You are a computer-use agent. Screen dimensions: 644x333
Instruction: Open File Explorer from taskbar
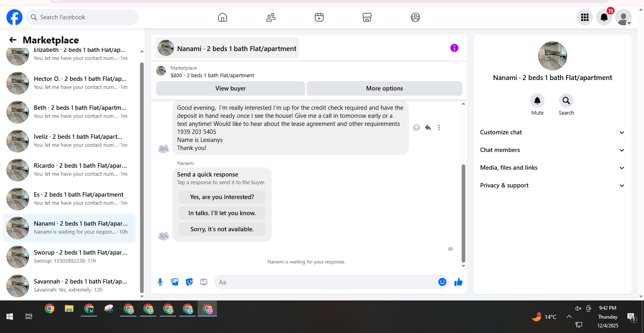pos(69,309)
